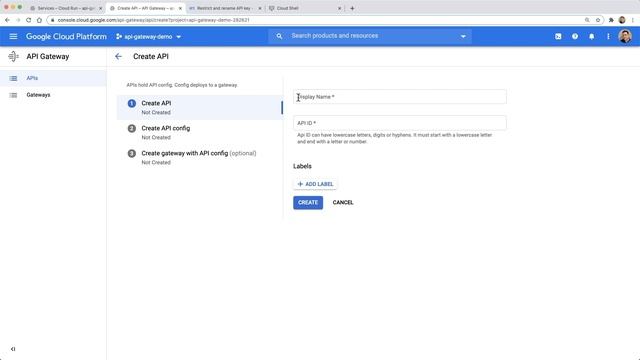Select step 2 Create API config
Viewport: 640px width, 360px height.
(200, 132)
